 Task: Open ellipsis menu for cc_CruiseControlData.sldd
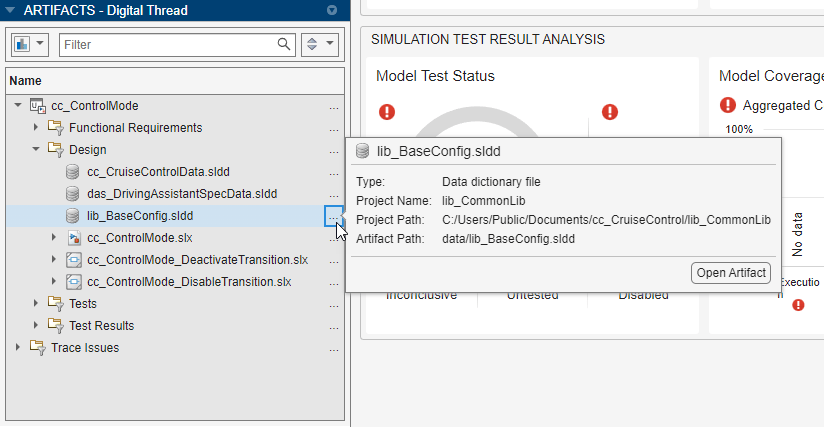coord(334,173)
